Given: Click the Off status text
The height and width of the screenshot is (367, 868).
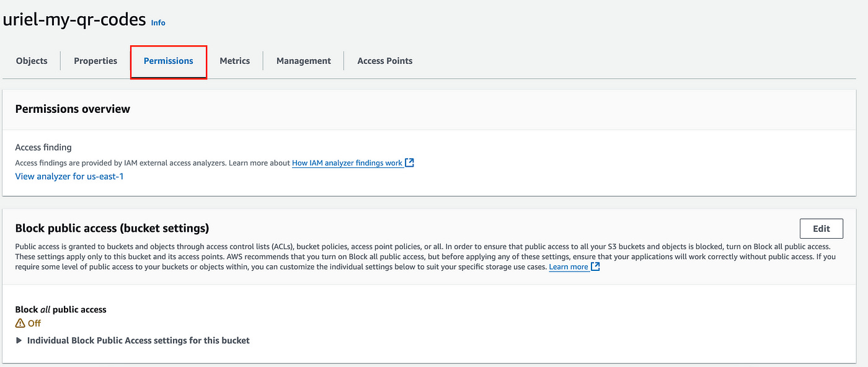Looking at the screenshot, I should [x=35, y=323].
